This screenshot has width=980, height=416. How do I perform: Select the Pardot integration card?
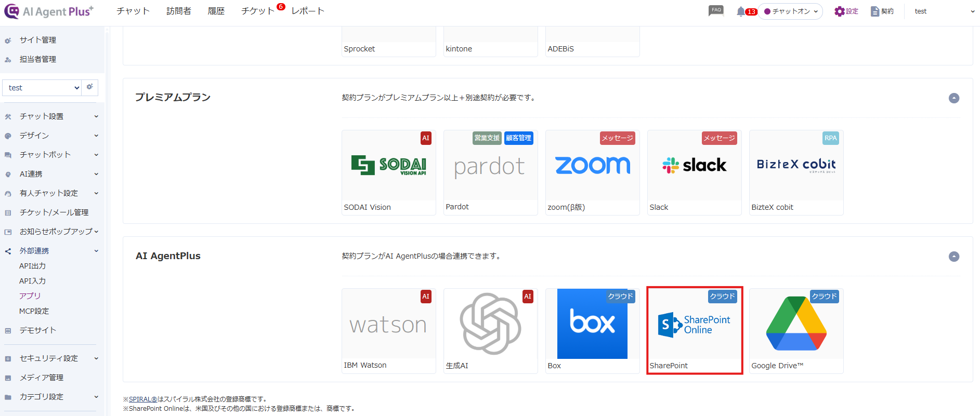click(491, 172)
